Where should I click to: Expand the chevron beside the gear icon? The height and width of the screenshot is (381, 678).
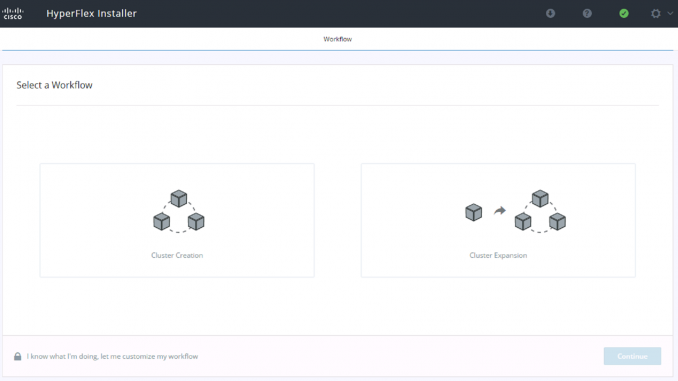point(670,13)
